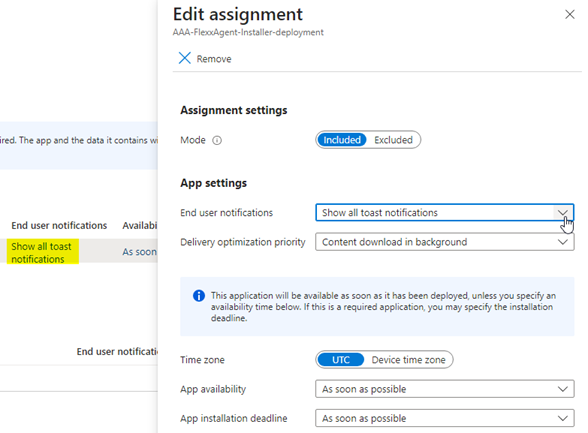Expand End user notifications dropdown chevron
Viewport: 588px width, 433px height.
click(x=562, y=213)
